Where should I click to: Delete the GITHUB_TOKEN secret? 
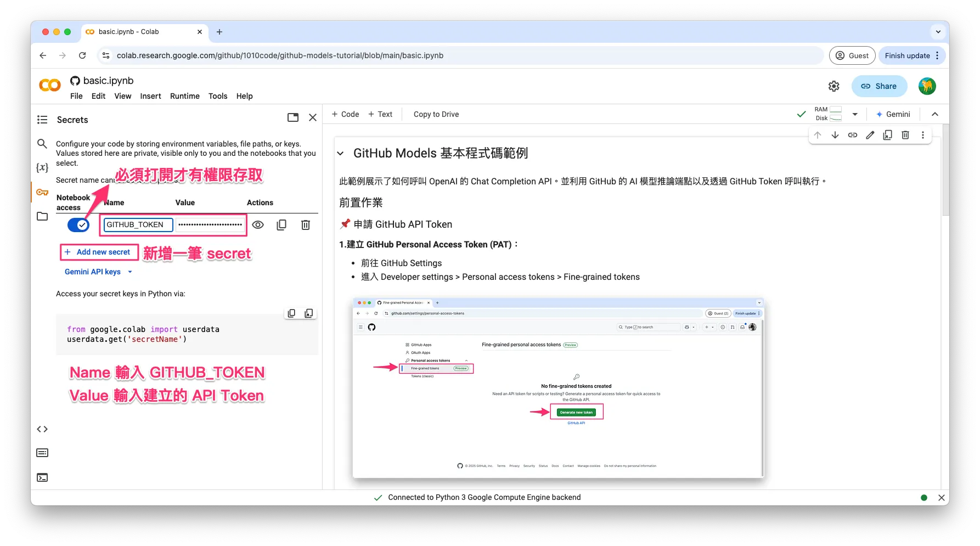pyautogui.click(x=306, y=225)
